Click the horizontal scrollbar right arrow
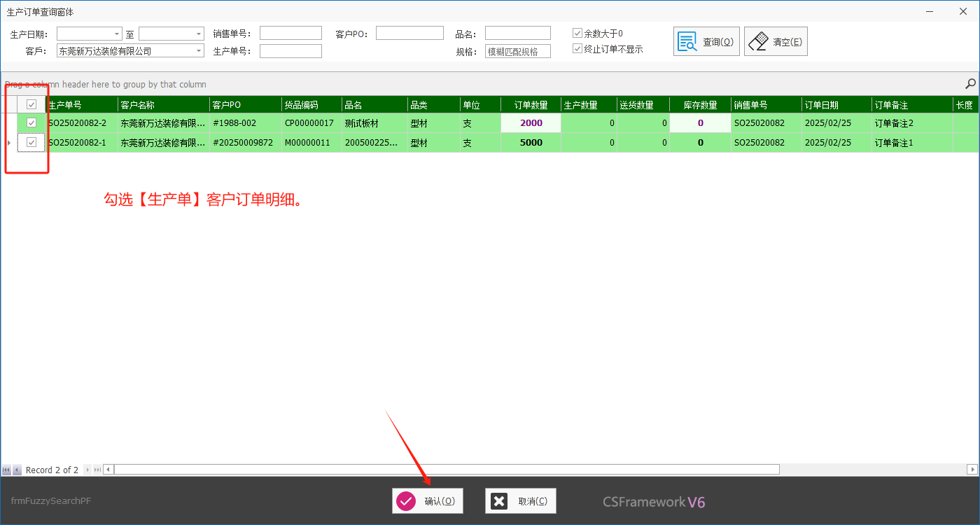This screenshot has height=525, width=980. click(972, 470)
